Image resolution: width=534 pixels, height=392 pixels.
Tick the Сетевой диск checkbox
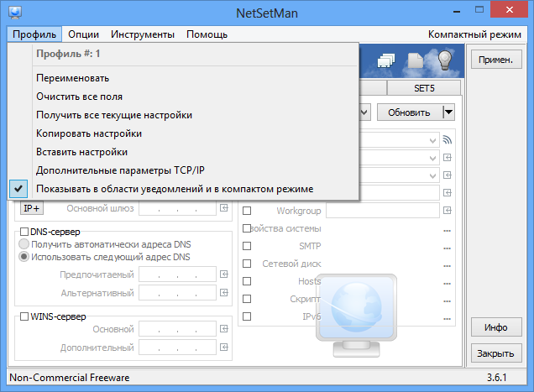247,264
